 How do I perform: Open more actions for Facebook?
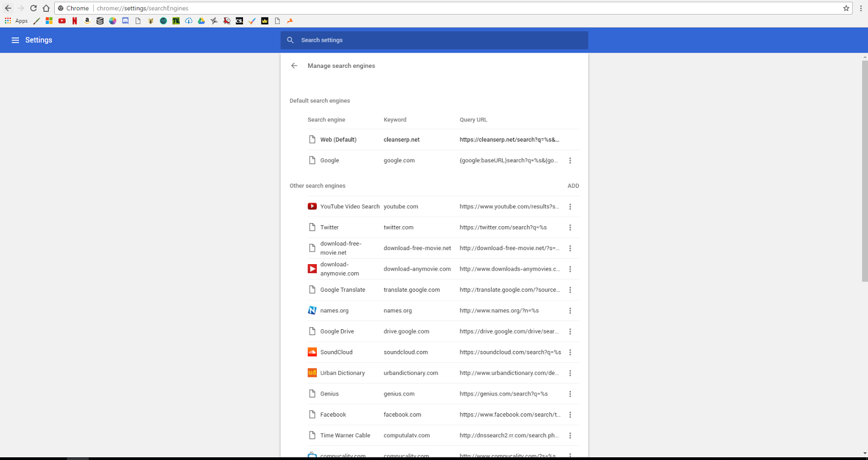[570, 414]
